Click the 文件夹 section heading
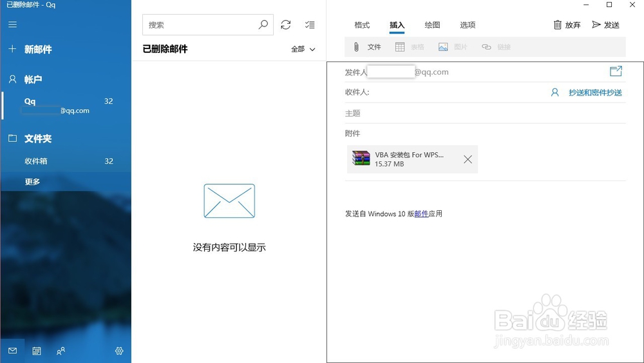This screenshot has height=363, width=644. [38, 139]
